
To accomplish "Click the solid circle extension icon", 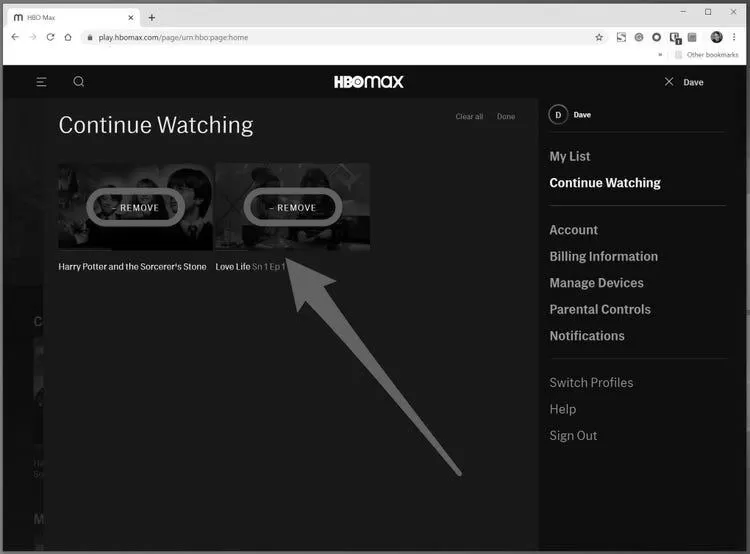I will (x=656, y=37).
